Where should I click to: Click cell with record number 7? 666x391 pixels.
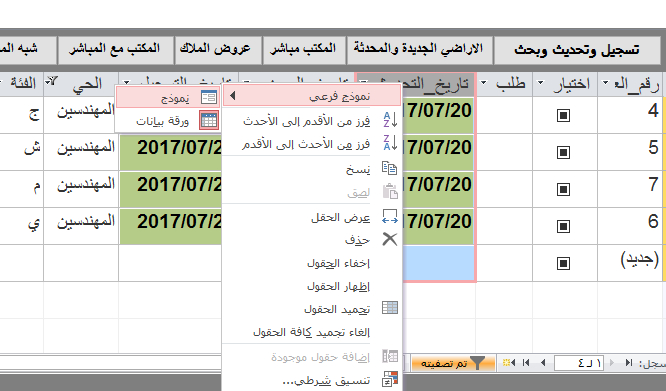click(629, 188)
